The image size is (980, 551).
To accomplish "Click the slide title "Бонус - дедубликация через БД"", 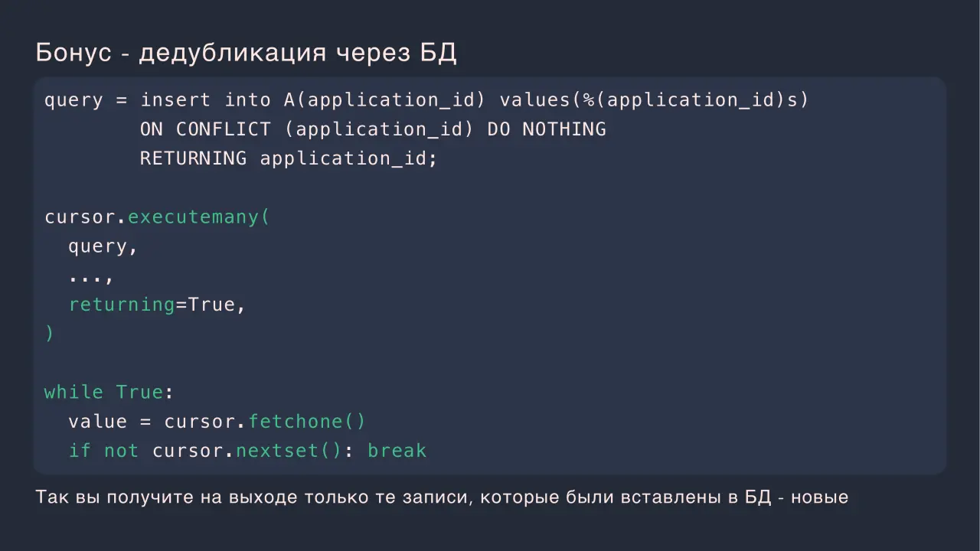I will [x=247, y=53].
